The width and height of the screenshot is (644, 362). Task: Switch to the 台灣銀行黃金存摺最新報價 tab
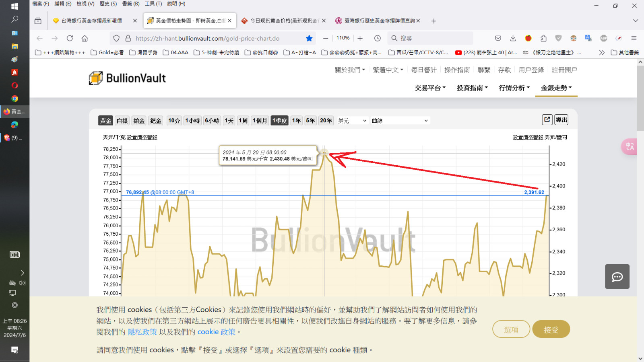click(95, 21)
